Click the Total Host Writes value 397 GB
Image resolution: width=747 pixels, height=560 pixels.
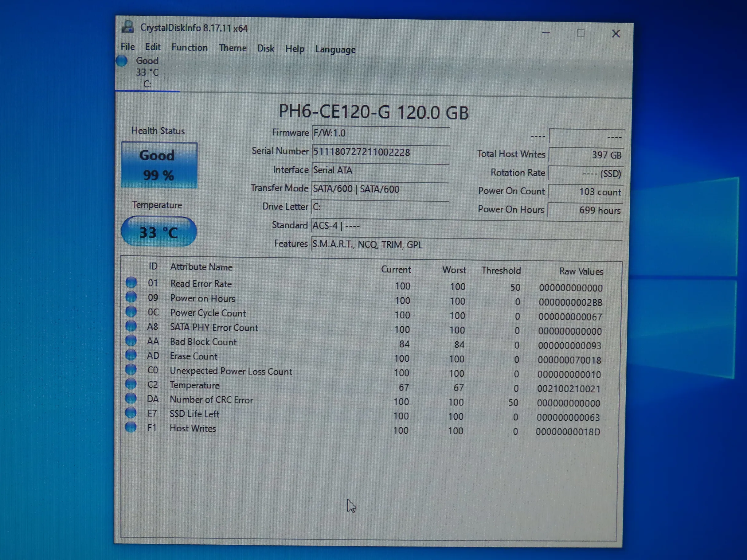(586, 155)
